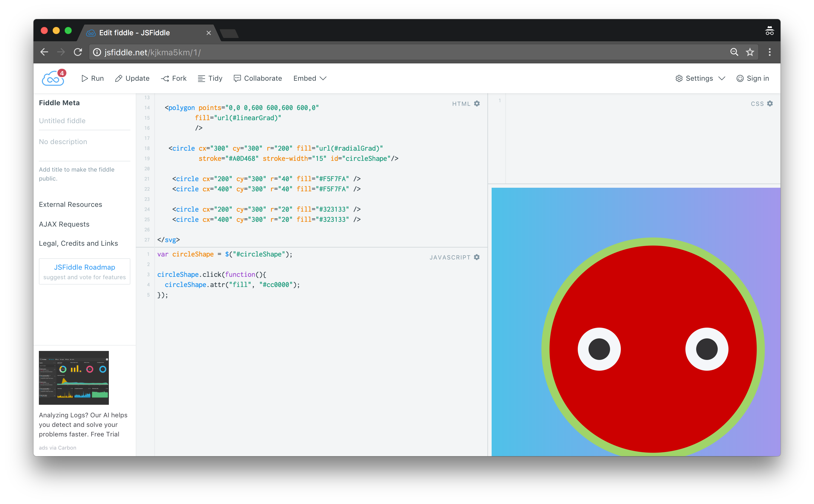Open the JavaScript panel gear settings
This screenshot has width=814, height=504.
[477, 257]
